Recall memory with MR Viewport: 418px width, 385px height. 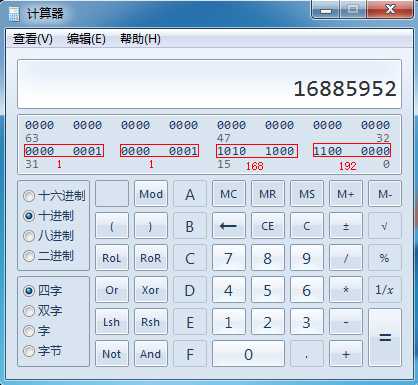tap(268, 194)
